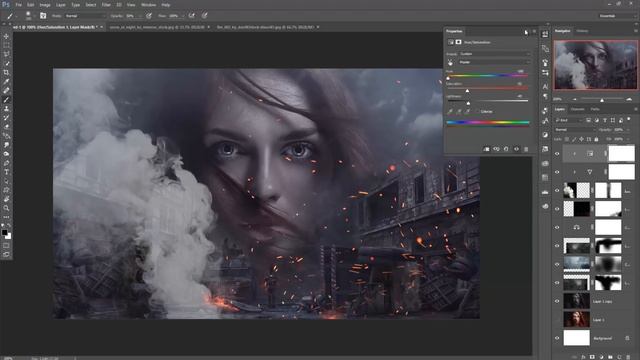
Task: Select the Crop tool
Action: point(6,73)
